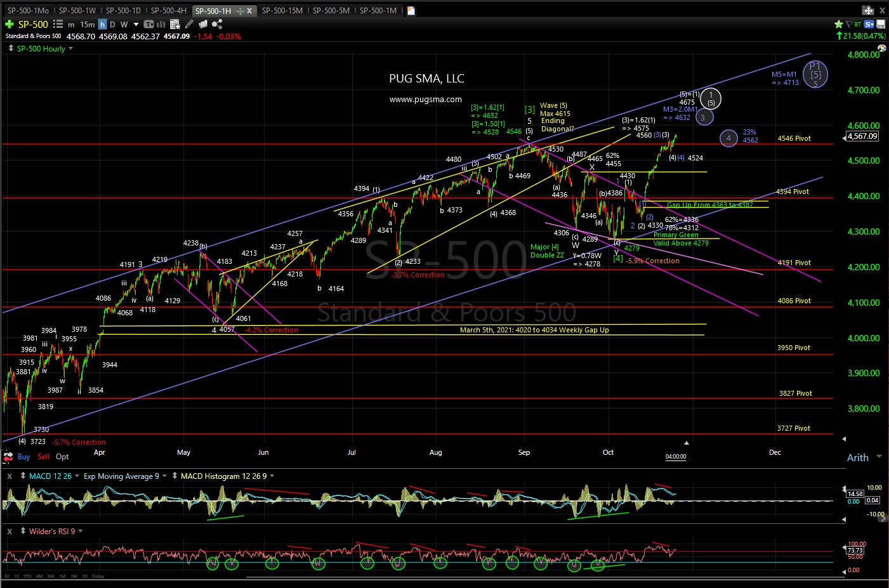Click the move icon on SP-500-1H tab
Screen dimensions: 889x588
click(240, 11)
